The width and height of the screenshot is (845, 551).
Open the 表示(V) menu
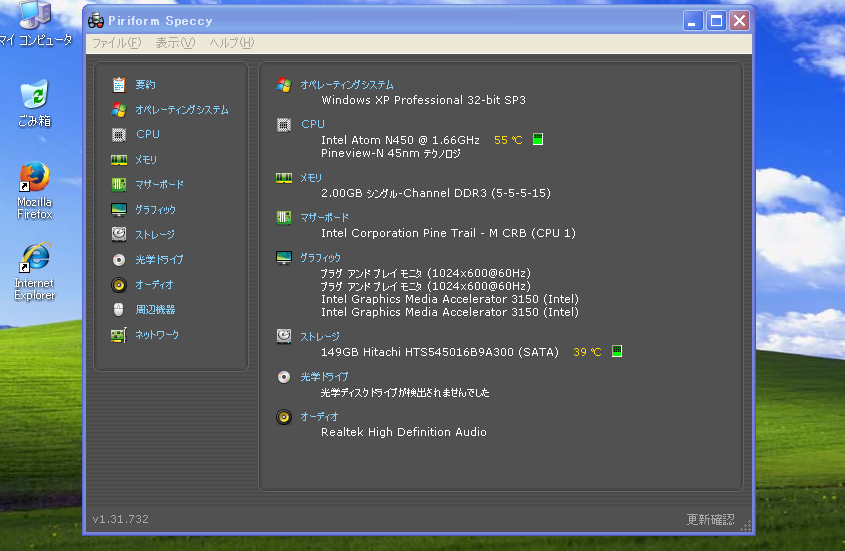[175, 43]
